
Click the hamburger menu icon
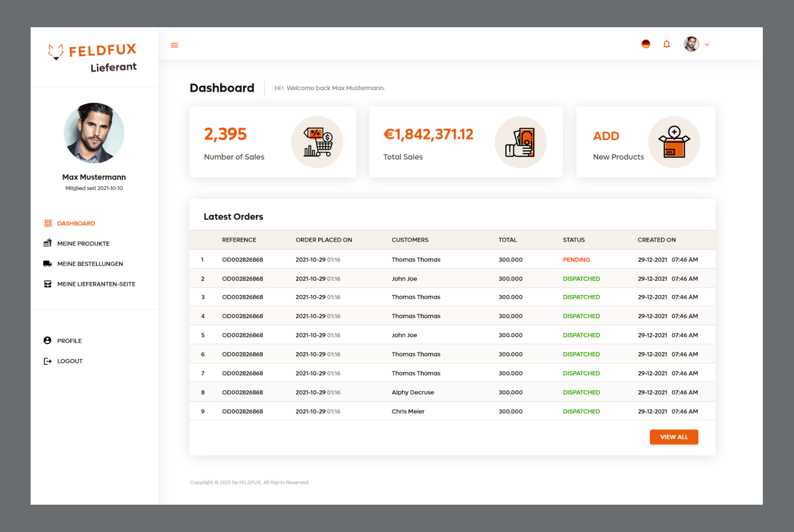click(174, 45)
